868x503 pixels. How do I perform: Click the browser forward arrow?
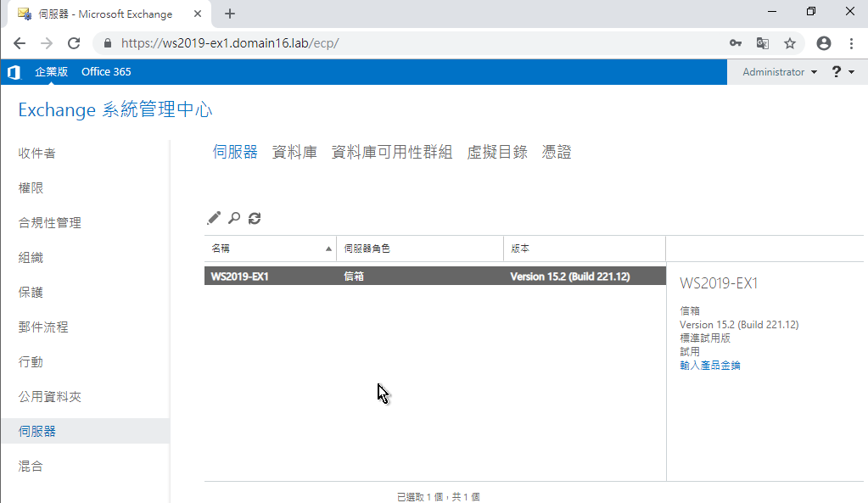47,43
